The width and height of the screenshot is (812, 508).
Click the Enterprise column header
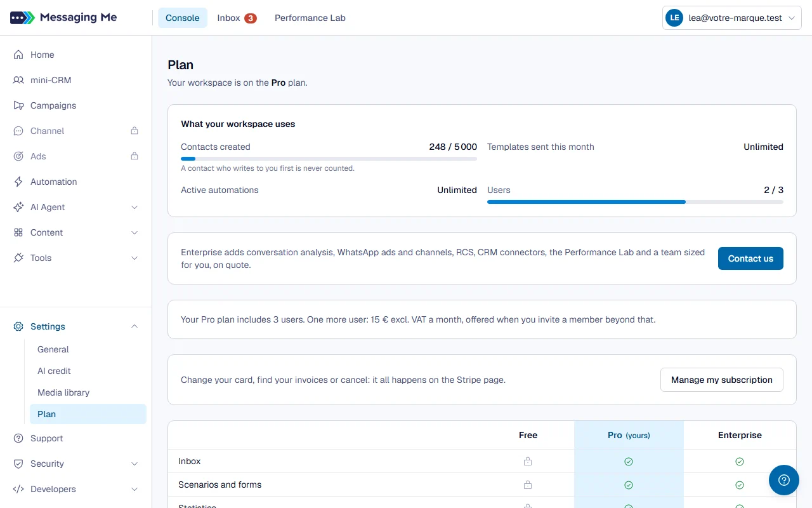coord(740,435)
